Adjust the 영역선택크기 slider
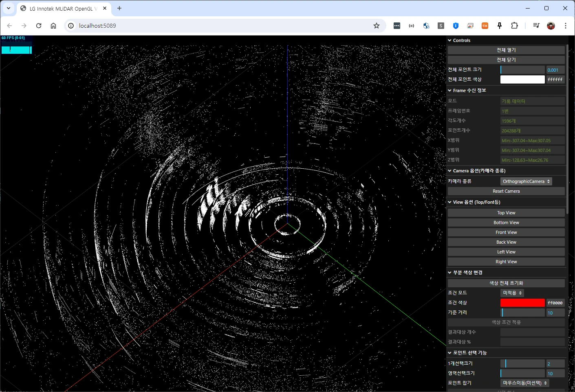This screenshot has height=392, width=575. tap(522, 373)
